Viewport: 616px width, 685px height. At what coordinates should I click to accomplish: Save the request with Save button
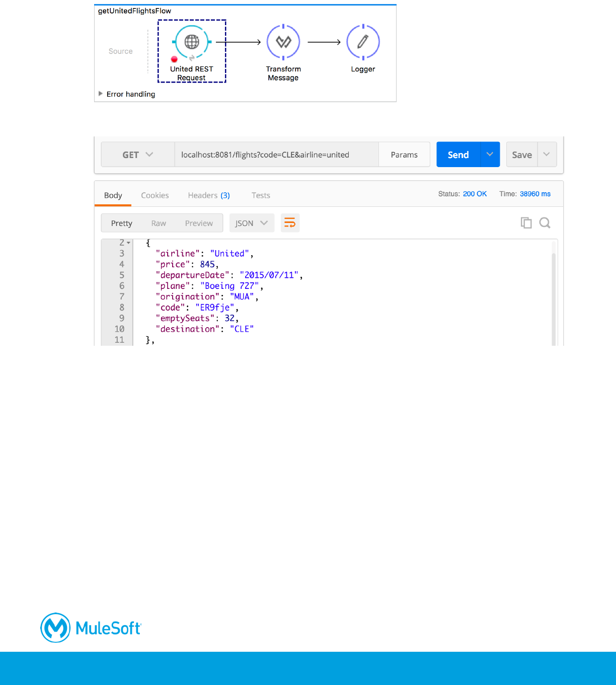point(522,155)
